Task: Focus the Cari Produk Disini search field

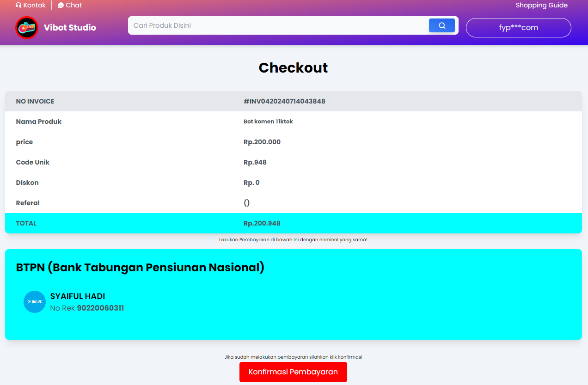Action: (279, 25)
